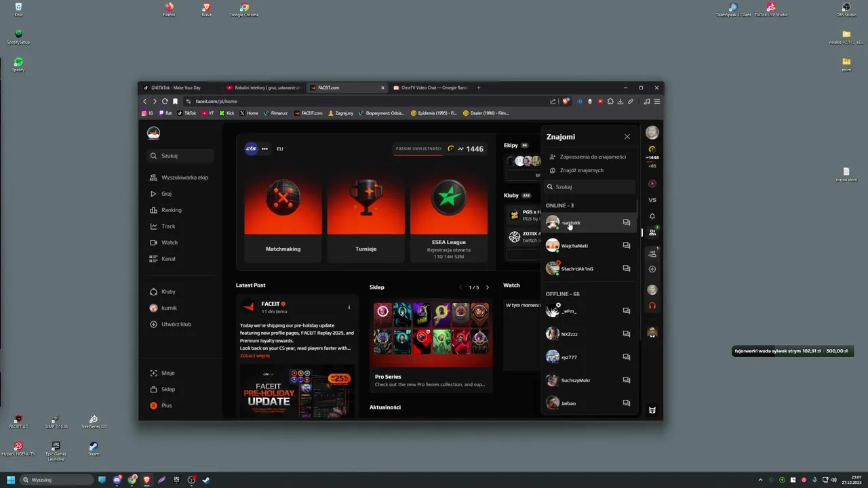Screen dimensions: 868x488
Task: Open Ranking in the FACEIT sidebar
Action: click(x=166, y=210)
